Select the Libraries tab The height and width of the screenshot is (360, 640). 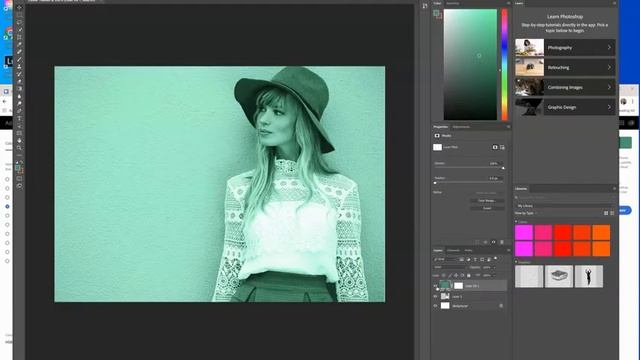point(521,189)
